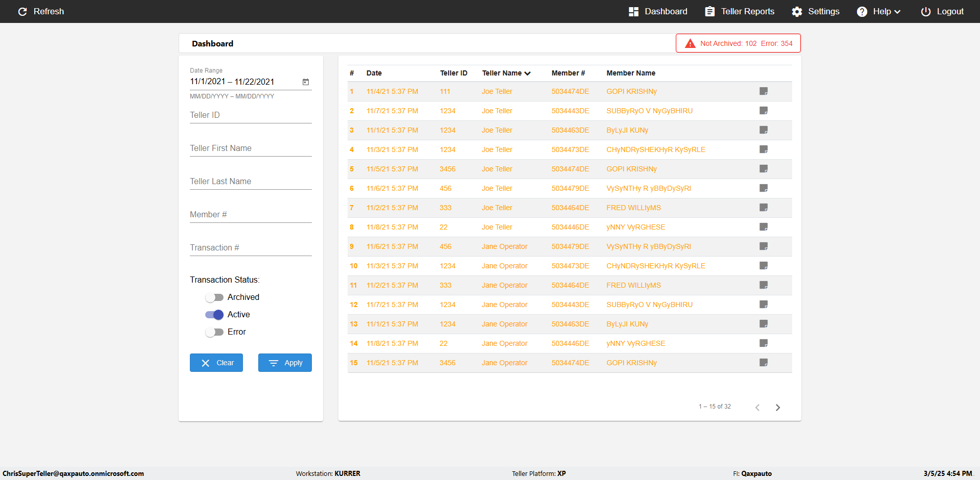
Task: Open Teller Reports
Action: [x=740, y=11]
